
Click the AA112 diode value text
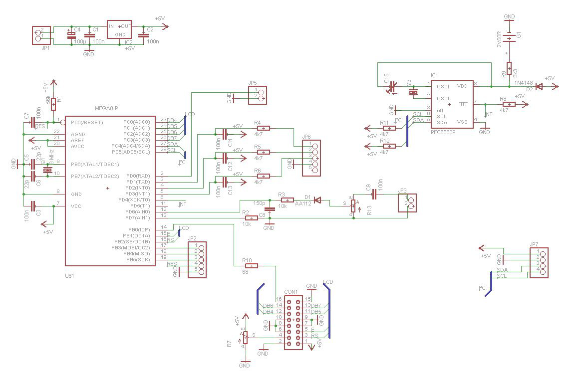point(303,204)
